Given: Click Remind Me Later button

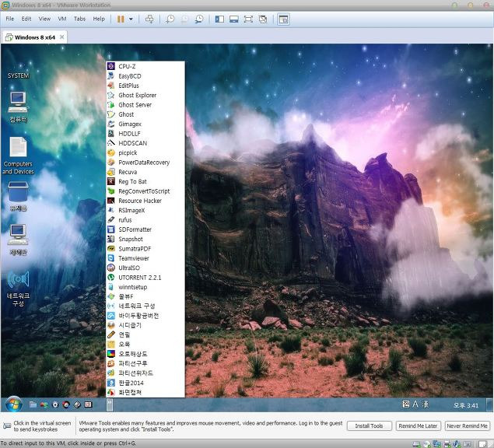Looking at the screenshot, I should pos(418,426).
